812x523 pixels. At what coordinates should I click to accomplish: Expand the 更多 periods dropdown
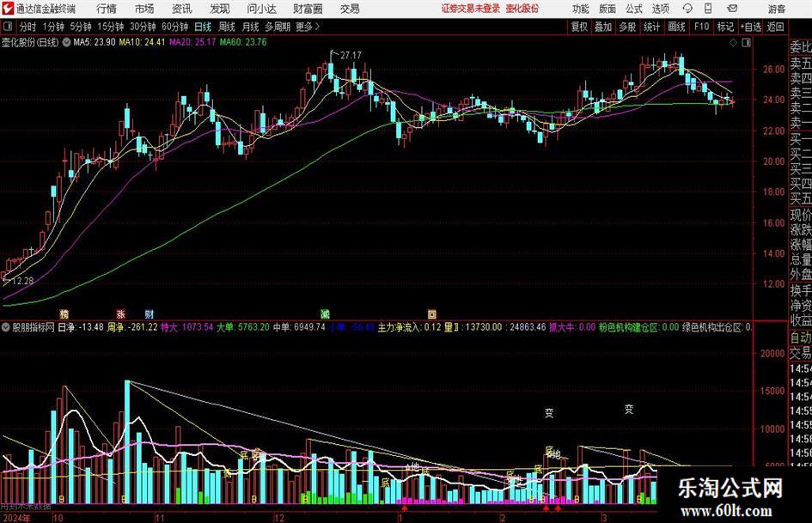tap(308, 27)
